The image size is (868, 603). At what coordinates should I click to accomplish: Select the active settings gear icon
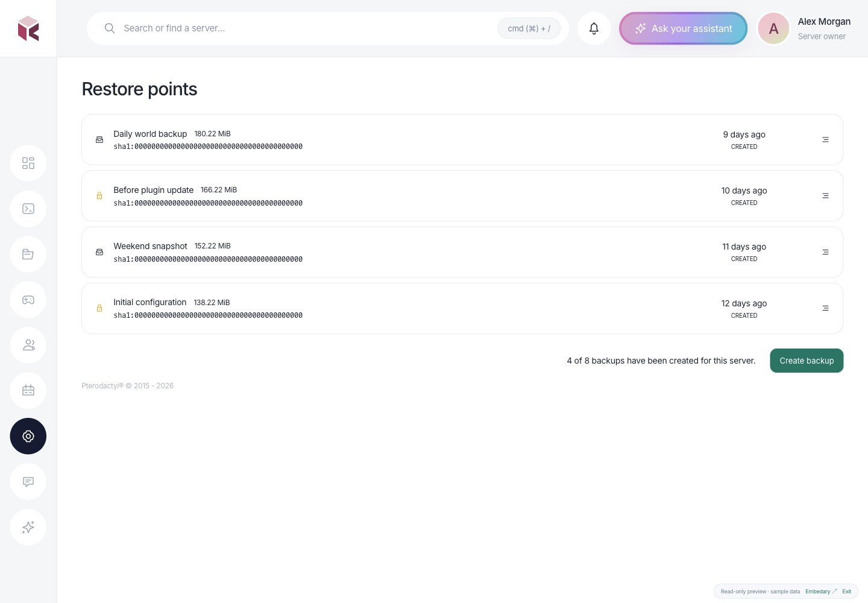[28, 436]
